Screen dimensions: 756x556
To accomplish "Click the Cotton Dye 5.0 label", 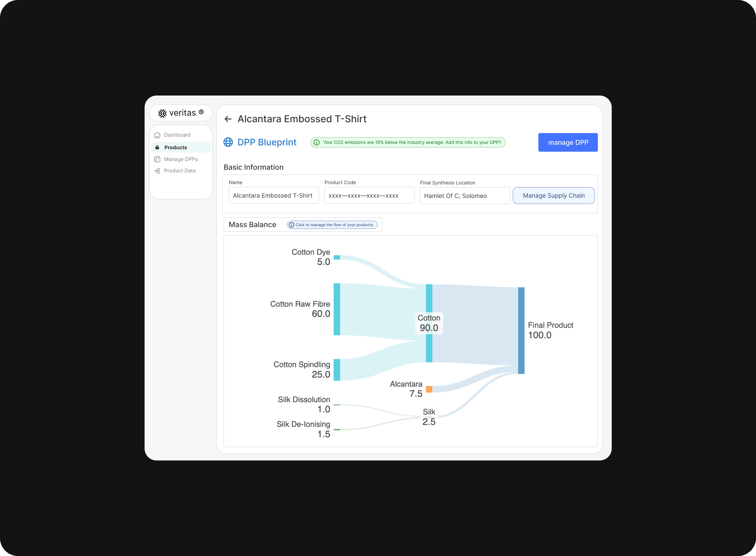I will [x=311, y=257].
